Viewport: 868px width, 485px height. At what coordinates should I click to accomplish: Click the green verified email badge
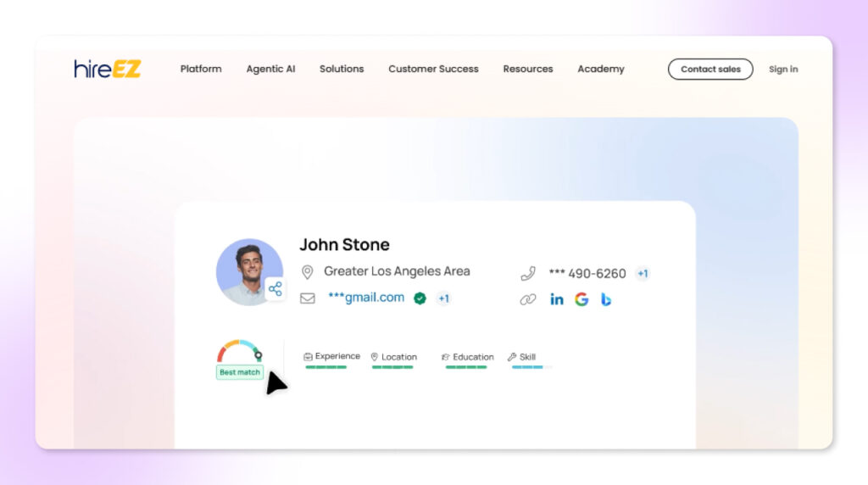tap(420, 298)
